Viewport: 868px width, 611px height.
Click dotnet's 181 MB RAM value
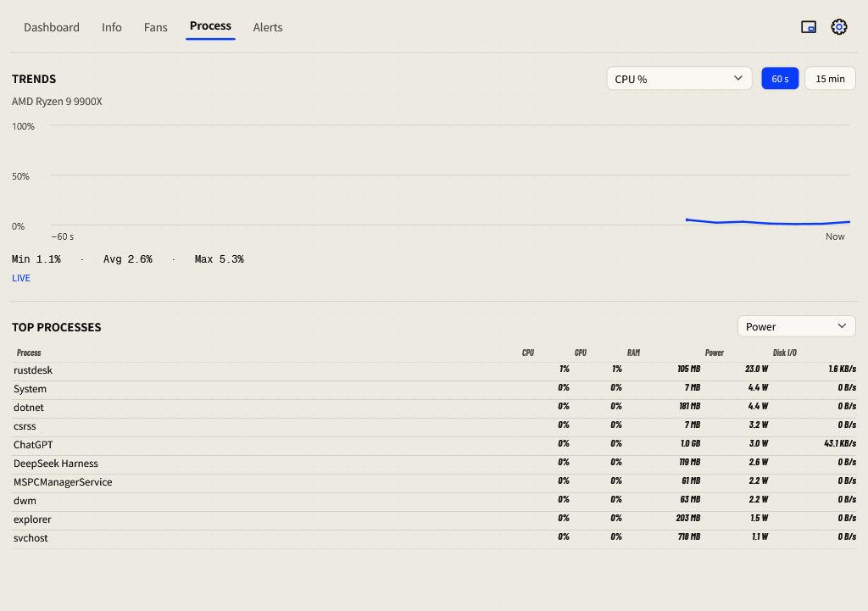tap(690, 406)
